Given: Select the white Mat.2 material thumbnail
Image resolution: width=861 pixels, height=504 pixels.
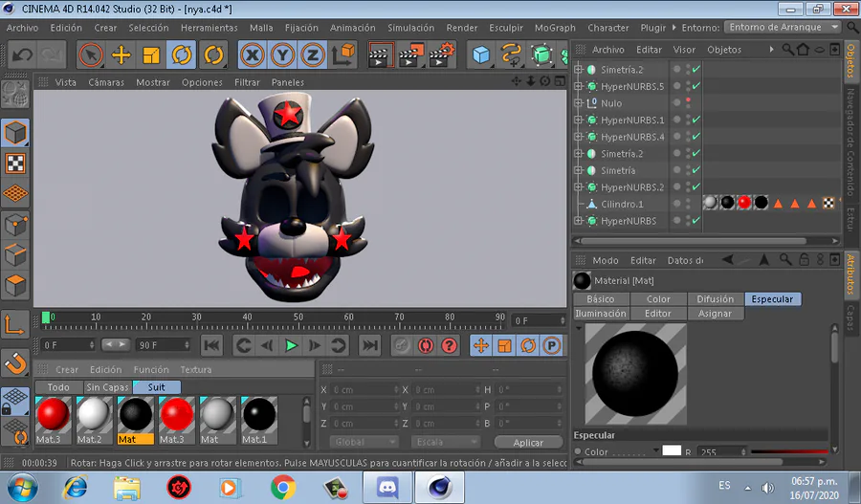Looking at the screenshot, I should pos(94,414).
